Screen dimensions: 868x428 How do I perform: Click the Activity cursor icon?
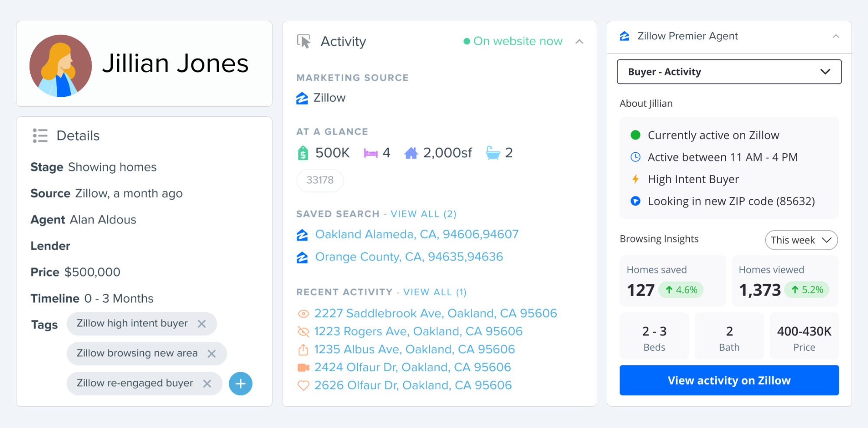tap(304, 41)
